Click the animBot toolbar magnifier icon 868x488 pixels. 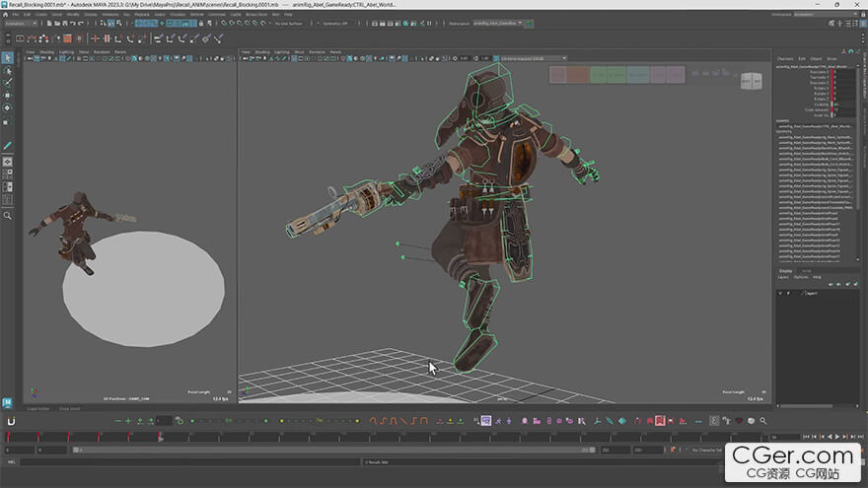click(762, 421)
